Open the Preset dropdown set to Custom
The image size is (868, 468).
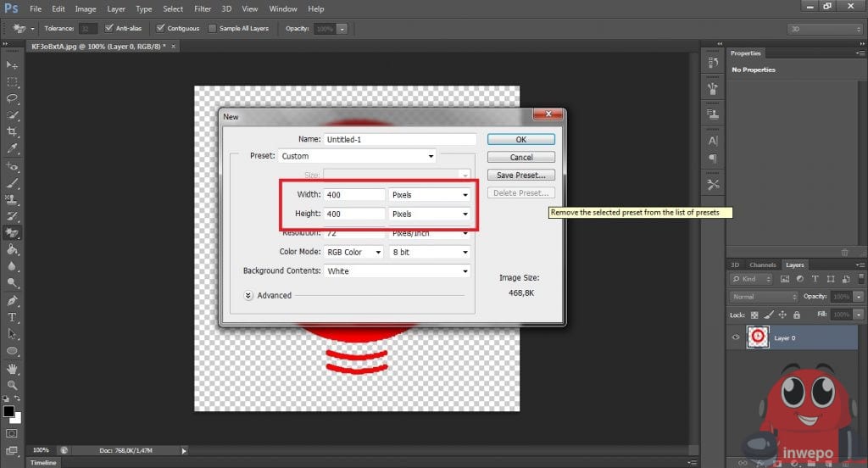coord(357,156)
